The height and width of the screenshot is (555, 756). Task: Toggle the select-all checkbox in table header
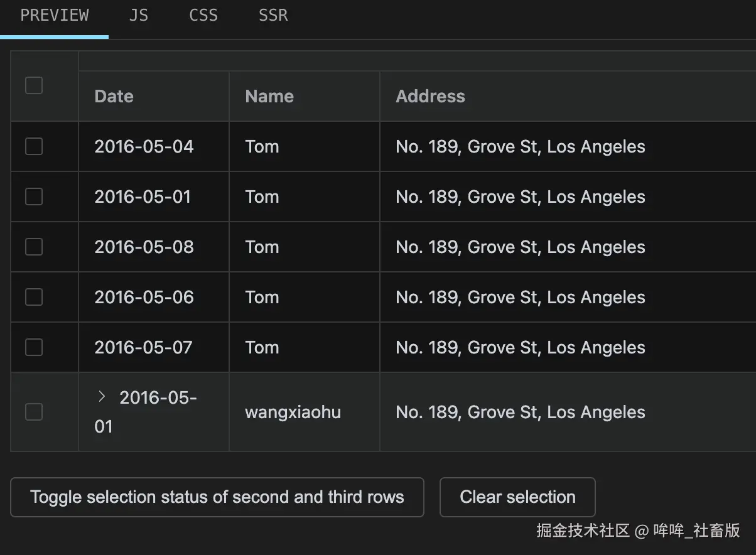click(x=34, y=85)
